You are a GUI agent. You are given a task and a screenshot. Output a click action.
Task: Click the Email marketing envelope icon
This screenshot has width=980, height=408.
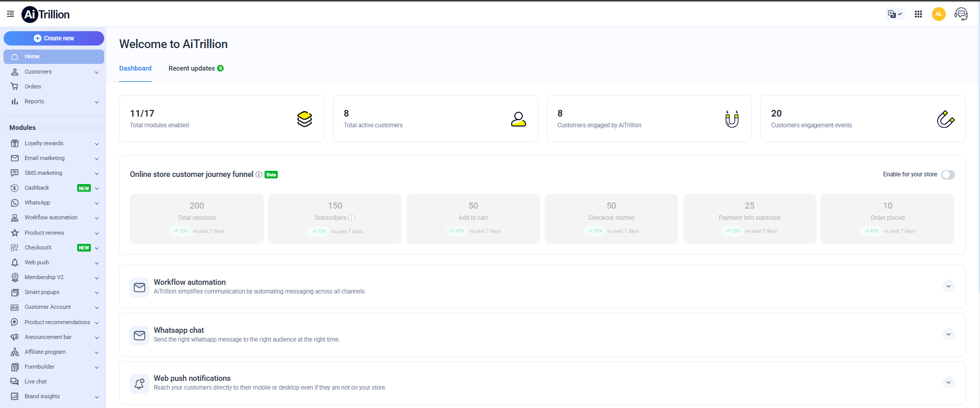click(15, 158)
